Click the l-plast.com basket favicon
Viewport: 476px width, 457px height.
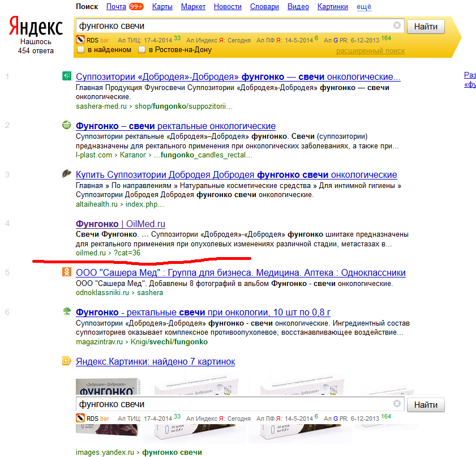tap(66, 125)
